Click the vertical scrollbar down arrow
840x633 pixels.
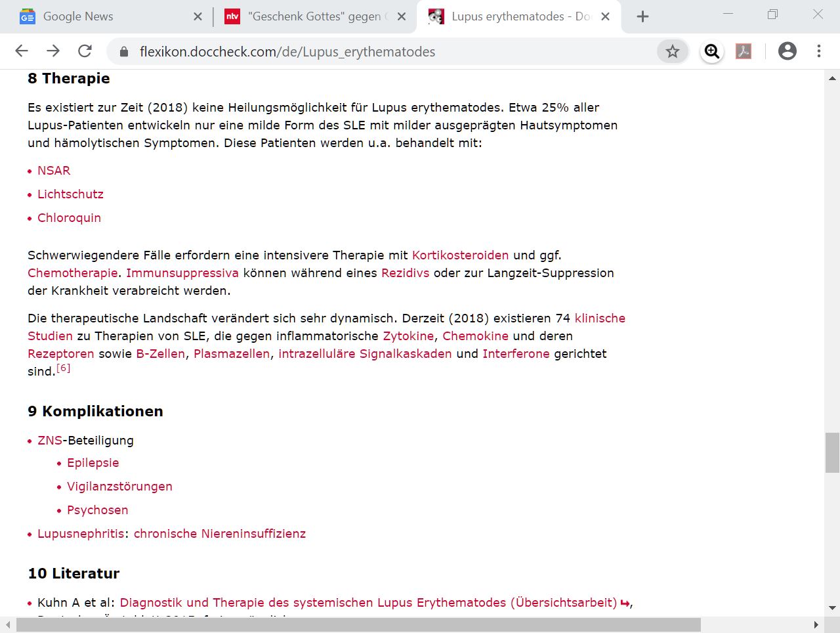pos(832,608)
